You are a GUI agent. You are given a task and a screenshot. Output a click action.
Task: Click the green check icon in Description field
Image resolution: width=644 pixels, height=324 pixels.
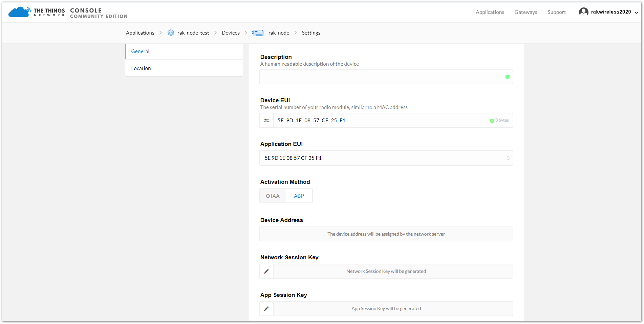coord(507,77)
